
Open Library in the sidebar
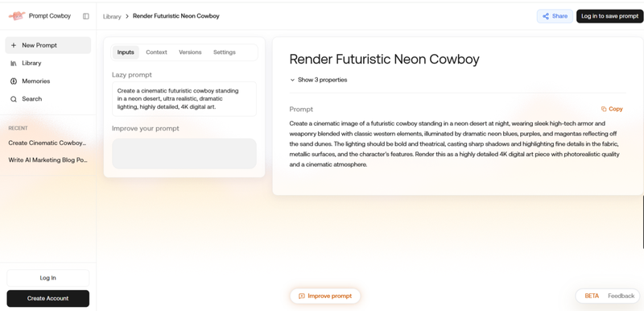point(48,64)
